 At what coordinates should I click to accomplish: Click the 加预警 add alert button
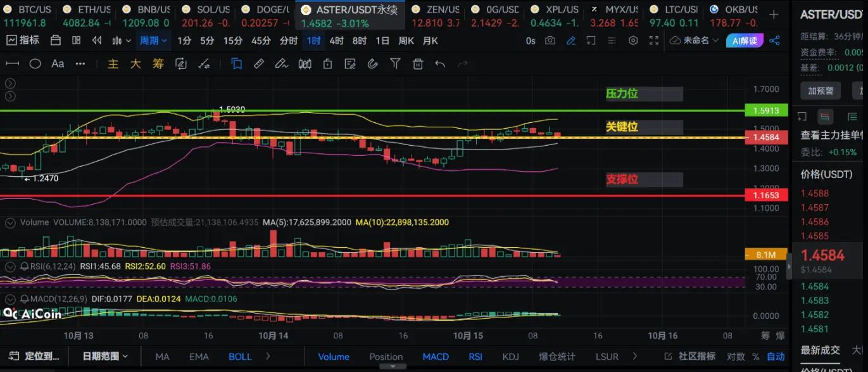coord(821,91)
